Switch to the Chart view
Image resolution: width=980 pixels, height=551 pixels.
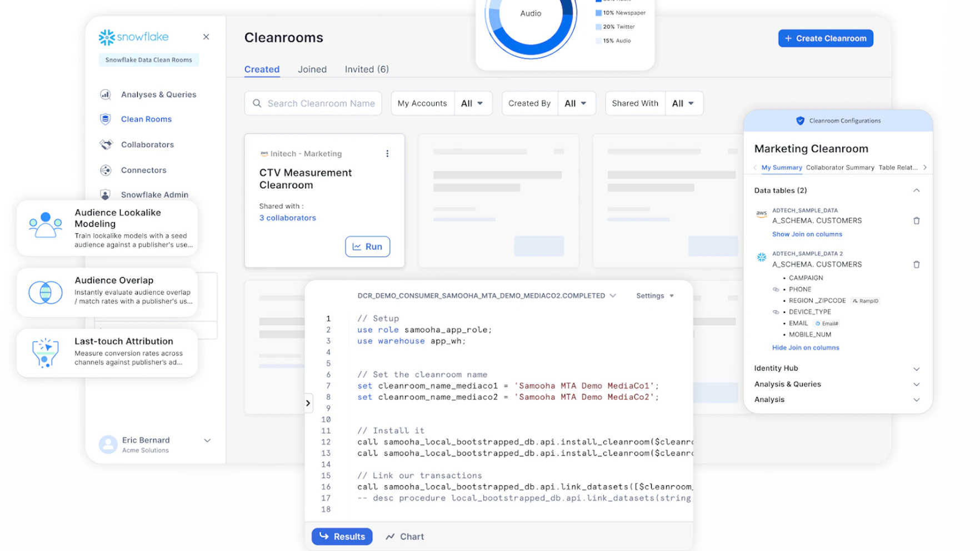coord(405,537)
